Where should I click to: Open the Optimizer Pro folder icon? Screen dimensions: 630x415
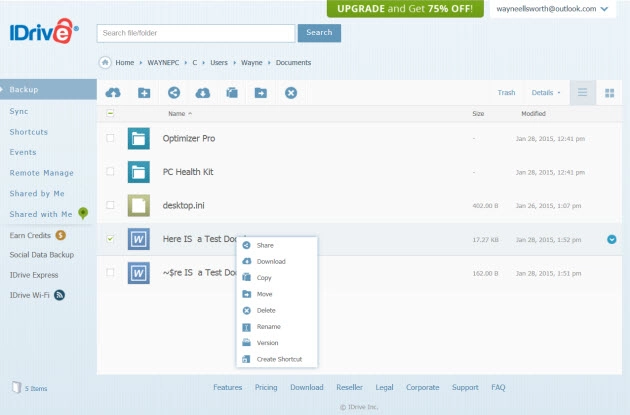coord(139,138)
